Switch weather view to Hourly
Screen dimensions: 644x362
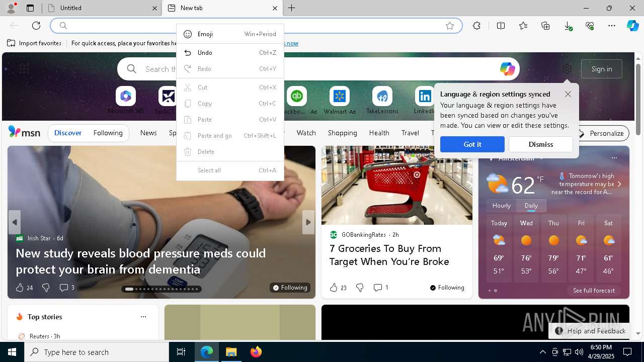(502, 206)
